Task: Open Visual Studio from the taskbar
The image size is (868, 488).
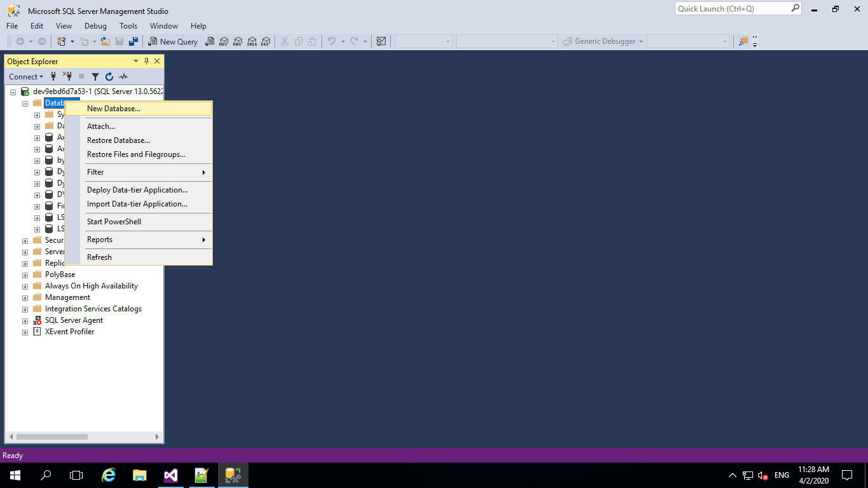Action: tap(170, 475)
